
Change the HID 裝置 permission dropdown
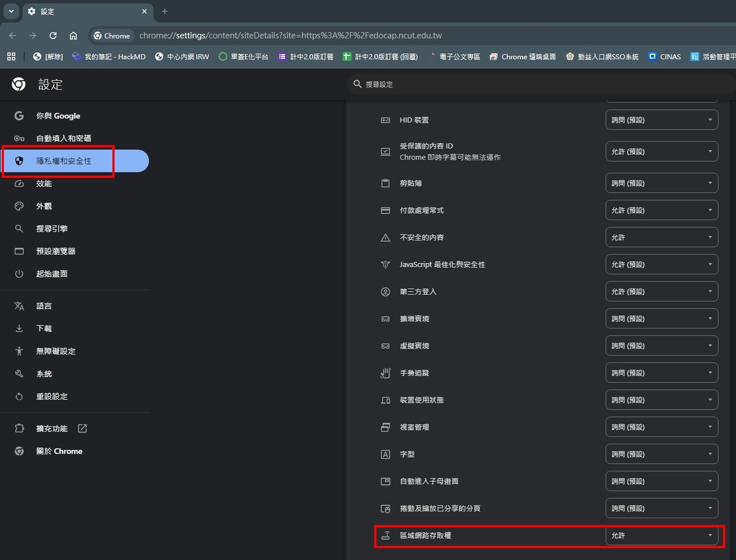(661, 120)
